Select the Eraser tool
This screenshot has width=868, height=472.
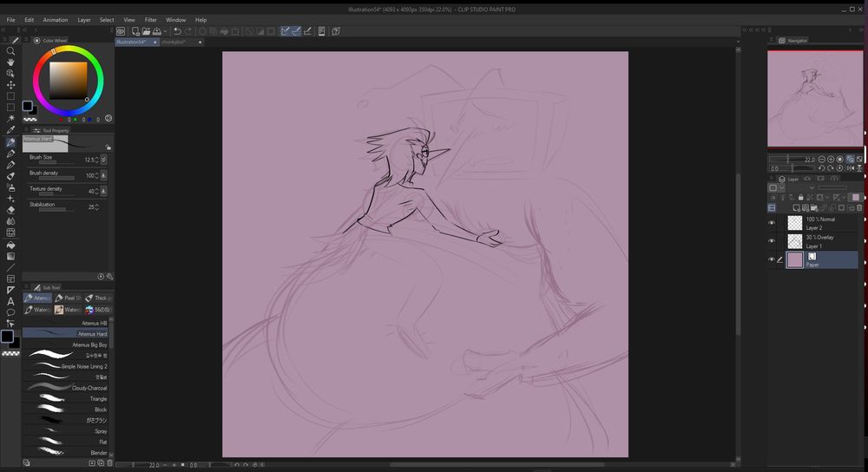(x=10, y=210)
